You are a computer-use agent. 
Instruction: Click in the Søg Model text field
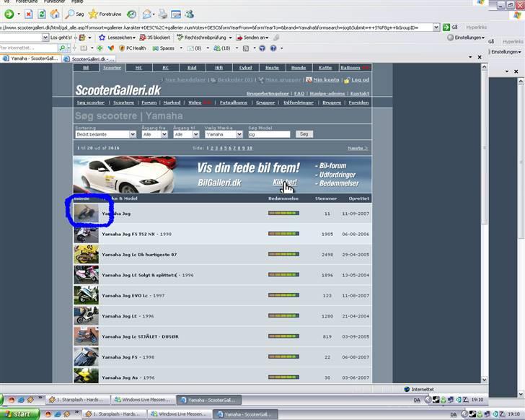[268, 134]
